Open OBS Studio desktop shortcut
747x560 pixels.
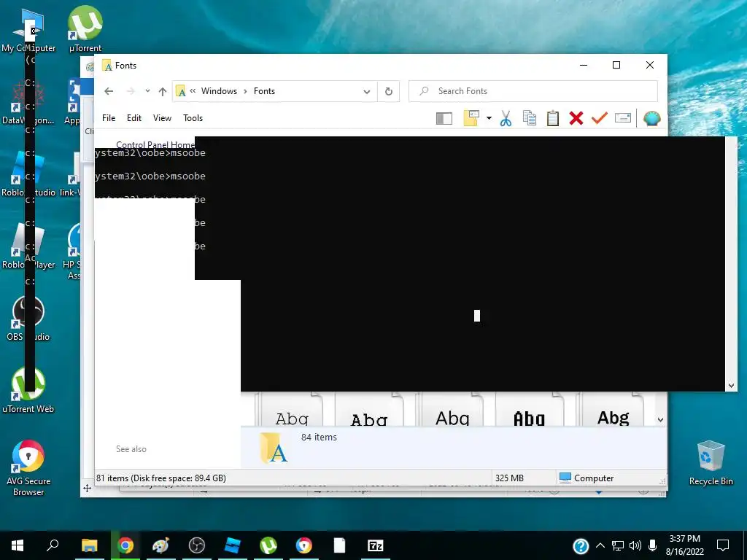tap(28, 318)
